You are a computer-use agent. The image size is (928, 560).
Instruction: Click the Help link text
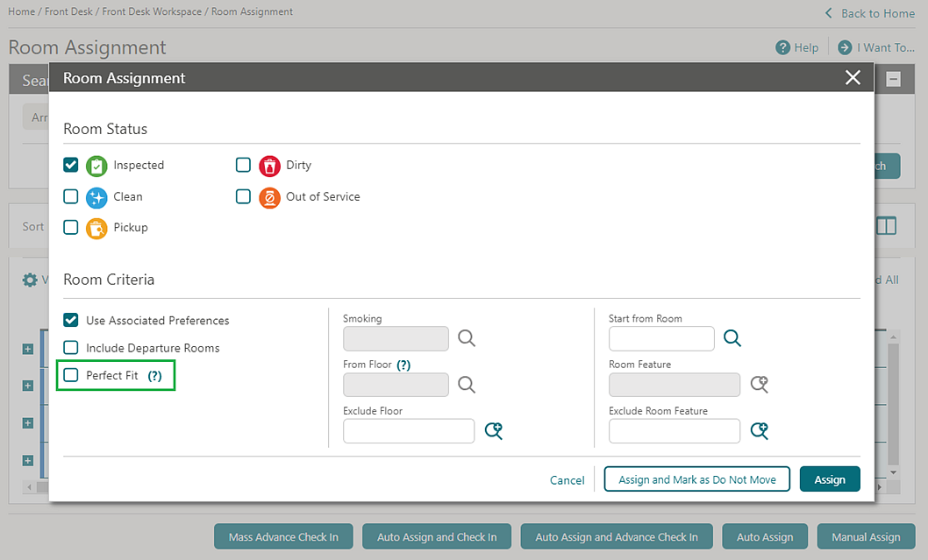click(x=806, y=47)
